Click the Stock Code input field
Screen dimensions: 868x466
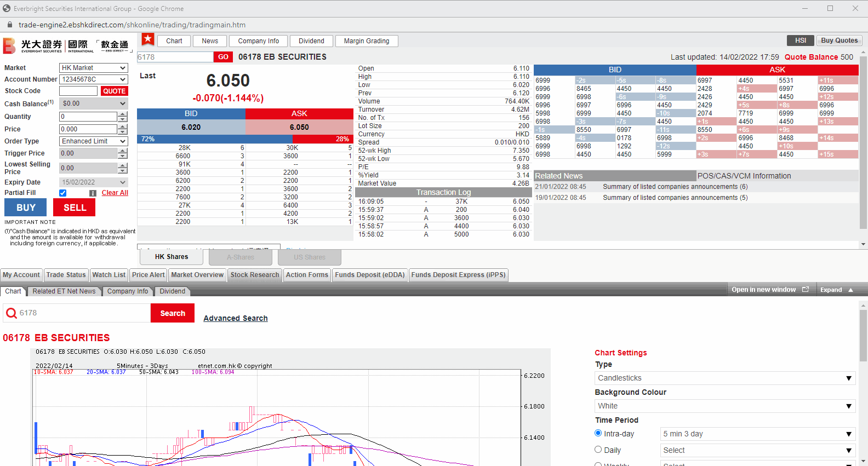78,91
